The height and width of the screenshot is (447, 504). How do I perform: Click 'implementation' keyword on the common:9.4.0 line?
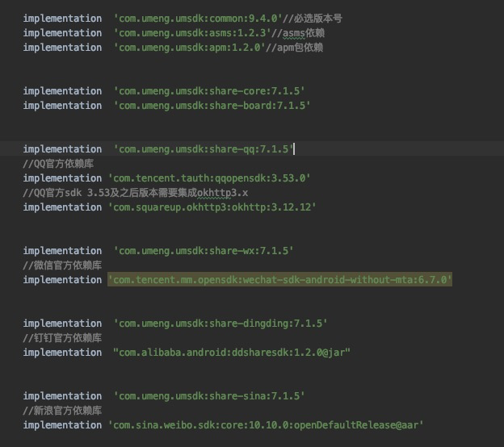(x=62, y=19)
